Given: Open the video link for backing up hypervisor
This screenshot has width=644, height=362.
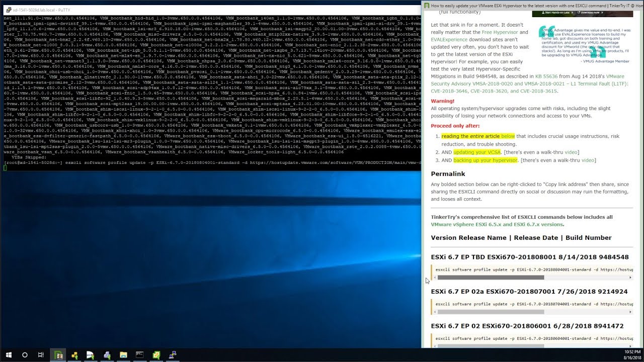Looking at the screenshot, I should pos(588,160).
